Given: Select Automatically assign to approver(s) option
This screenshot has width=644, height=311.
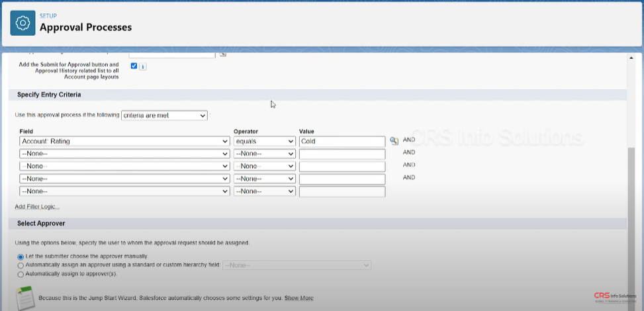Looking at the screenshot, I should coord(21,274).
